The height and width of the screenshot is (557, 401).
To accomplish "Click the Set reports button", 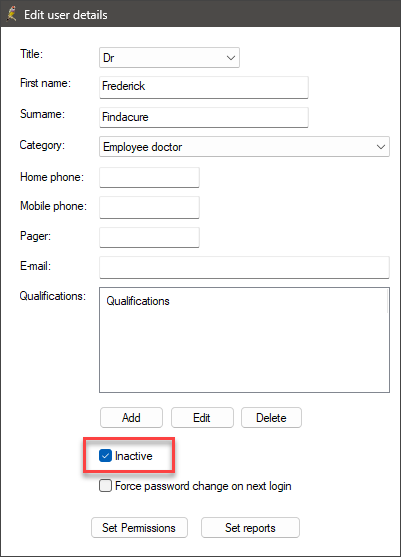I will click(250, 528).
